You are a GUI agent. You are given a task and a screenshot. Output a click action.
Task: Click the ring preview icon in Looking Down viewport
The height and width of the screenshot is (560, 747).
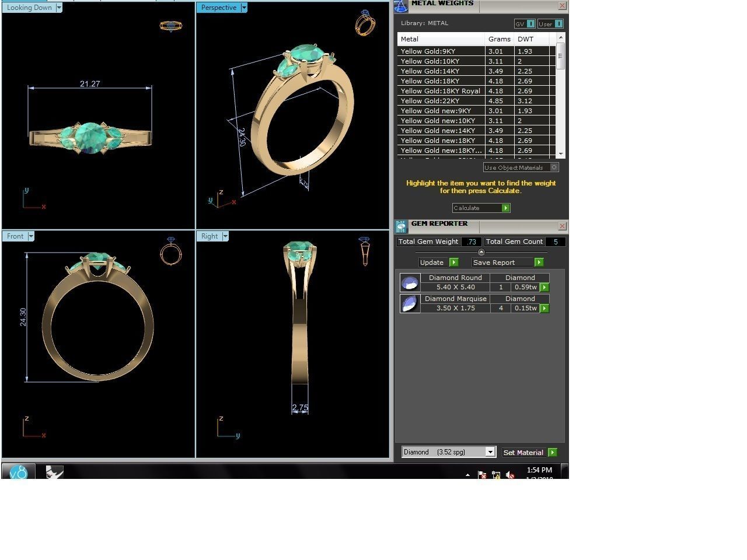170,26
